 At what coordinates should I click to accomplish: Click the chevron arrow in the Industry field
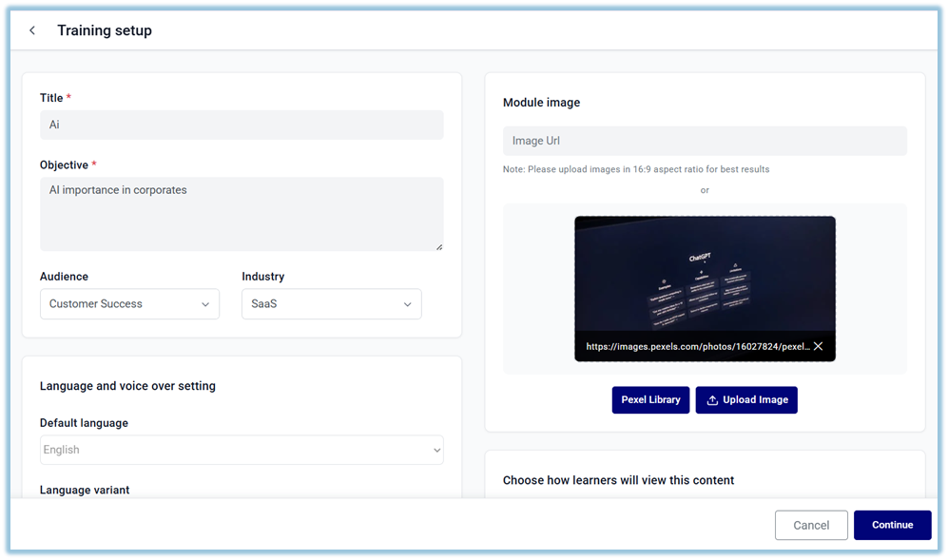click(407, 304)
